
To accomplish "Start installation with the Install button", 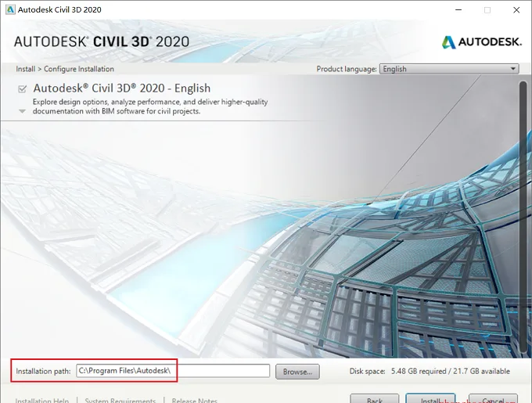I will (430, 399).
